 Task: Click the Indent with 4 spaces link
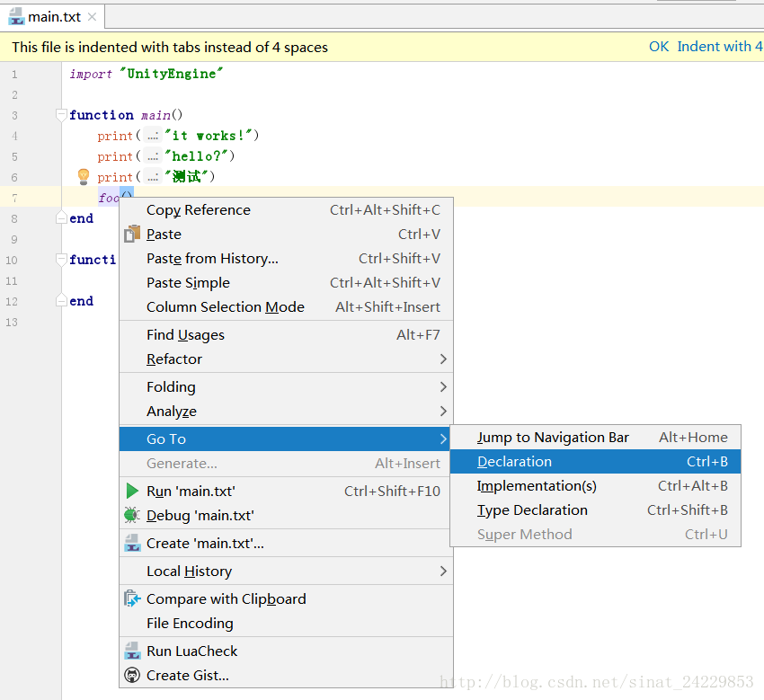720,47
